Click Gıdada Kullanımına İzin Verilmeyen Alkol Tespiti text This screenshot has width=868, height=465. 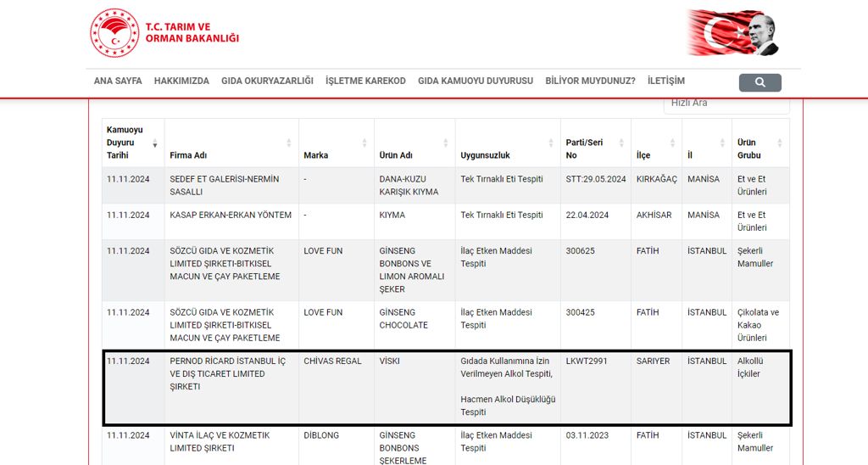[507, 367]
